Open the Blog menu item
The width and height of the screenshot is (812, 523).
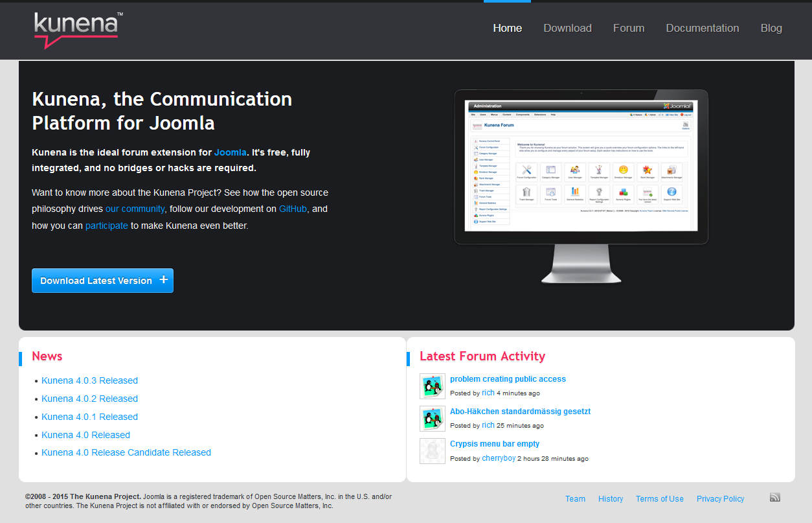pyautogui.click(x=771, y=28)
